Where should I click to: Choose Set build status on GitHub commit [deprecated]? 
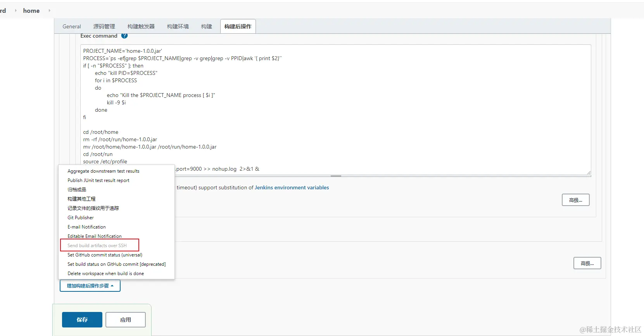(x=117, y=264)
